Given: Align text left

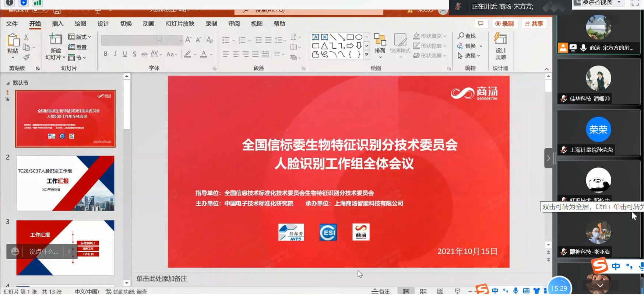Looking at the screenshot, I should click(x=226, y=54).
